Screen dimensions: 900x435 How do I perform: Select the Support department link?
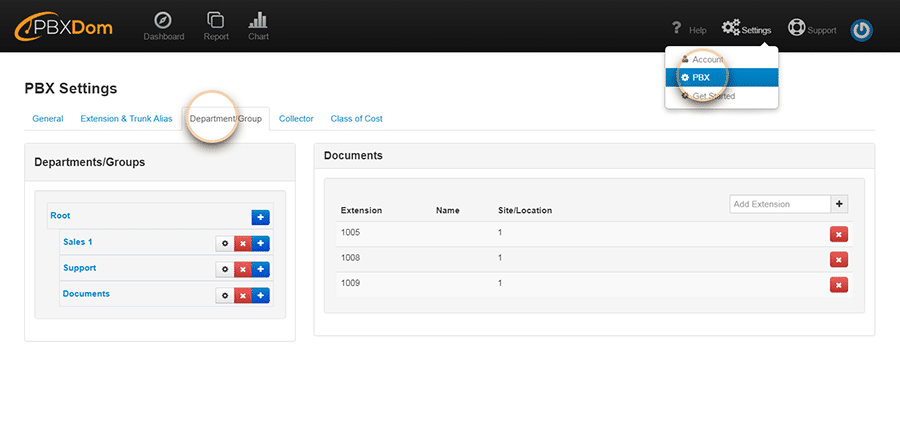click(79, 268)
